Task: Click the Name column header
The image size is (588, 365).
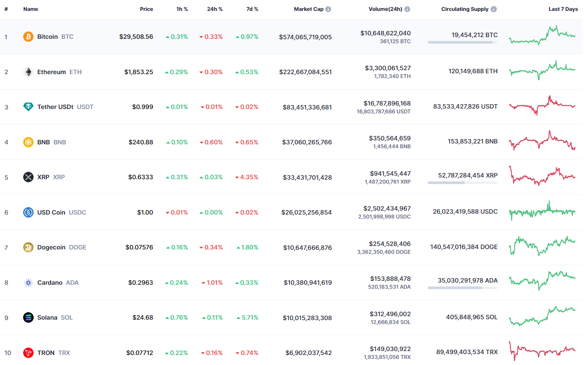Action: [x=31, y=9]
